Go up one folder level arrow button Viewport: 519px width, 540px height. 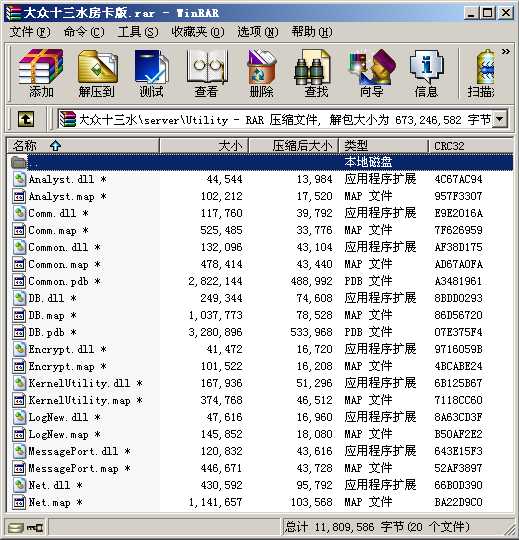pyautogui.click(x=26, y=120)
